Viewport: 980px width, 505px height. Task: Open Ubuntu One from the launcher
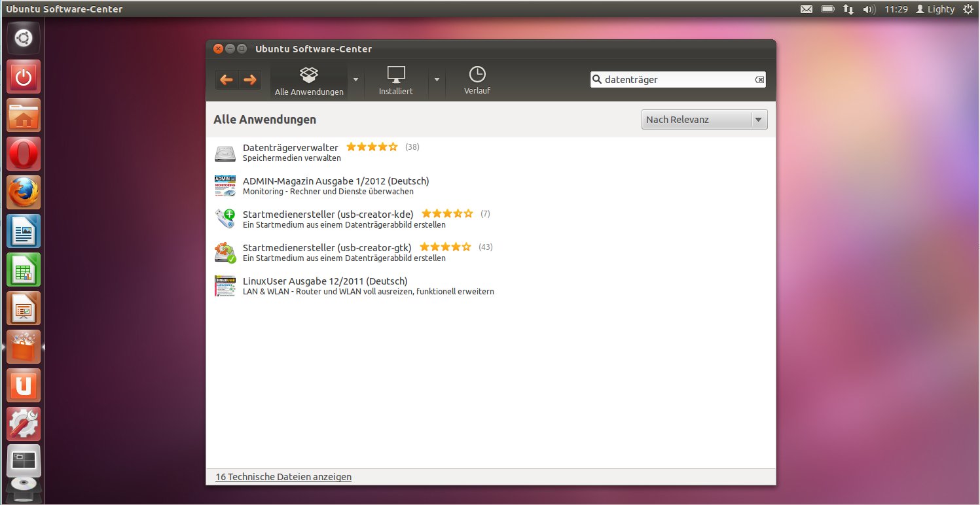pos(24,385)
